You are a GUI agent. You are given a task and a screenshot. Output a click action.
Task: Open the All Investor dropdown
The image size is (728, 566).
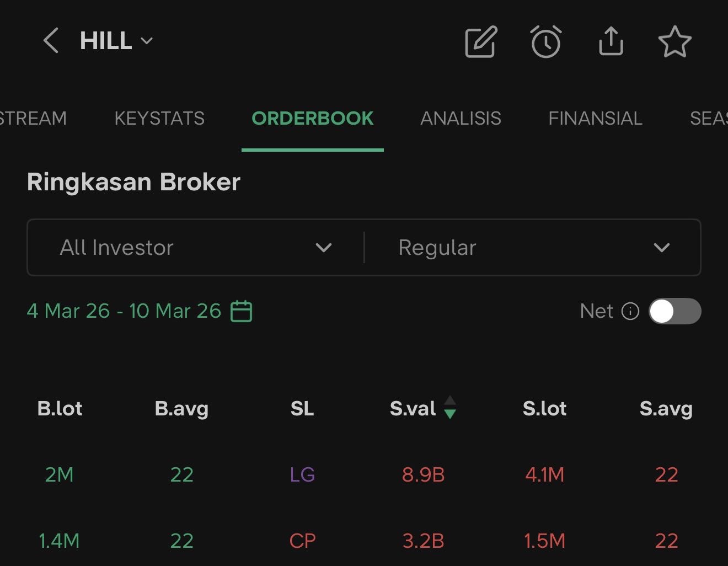pos(196,248)
